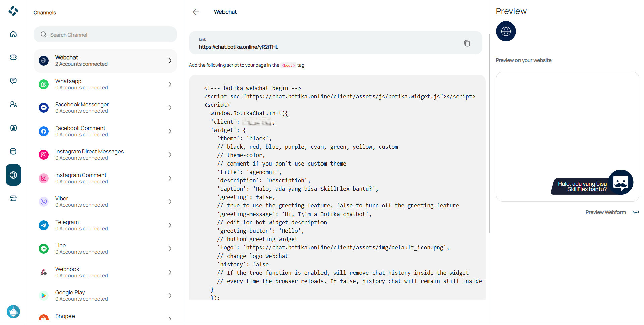This screenshot has width=644, height=325.
Task: Click the robot avatar at the sidebar bottom
Action: [x=13, y=312]
